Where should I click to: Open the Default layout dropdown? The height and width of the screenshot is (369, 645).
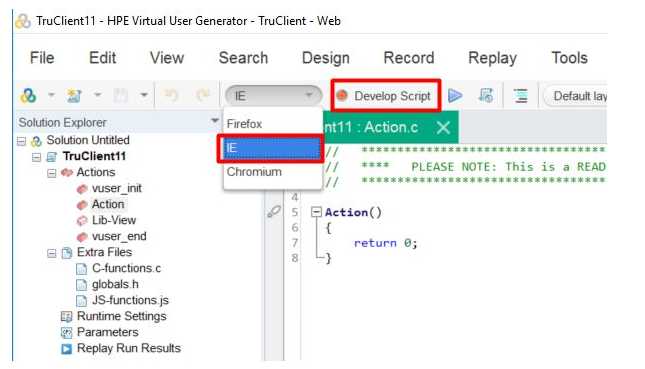575,96
